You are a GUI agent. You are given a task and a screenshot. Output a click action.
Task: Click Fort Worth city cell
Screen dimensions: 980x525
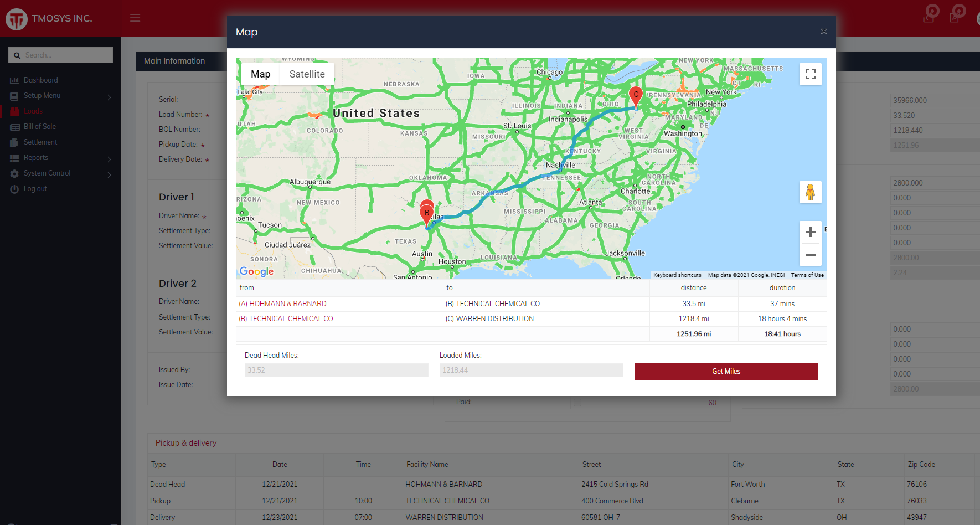(747, 485)
